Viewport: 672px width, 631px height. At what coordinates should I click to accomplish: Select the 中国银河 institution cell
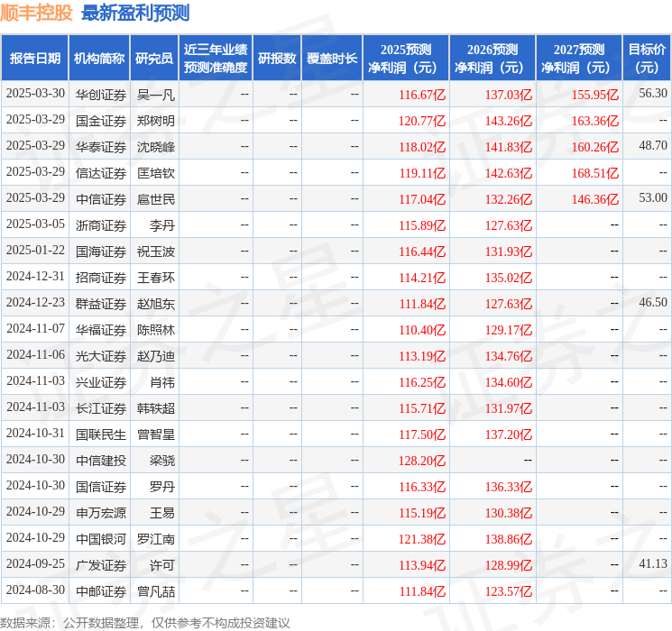(x=101, y=538)
